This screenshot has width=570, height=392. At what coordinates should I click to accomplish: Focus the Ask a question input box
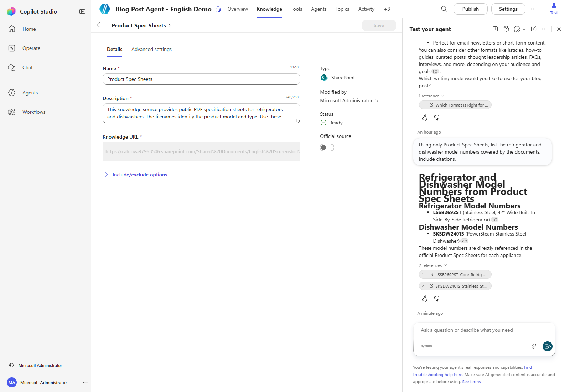(x=484, y=330)
